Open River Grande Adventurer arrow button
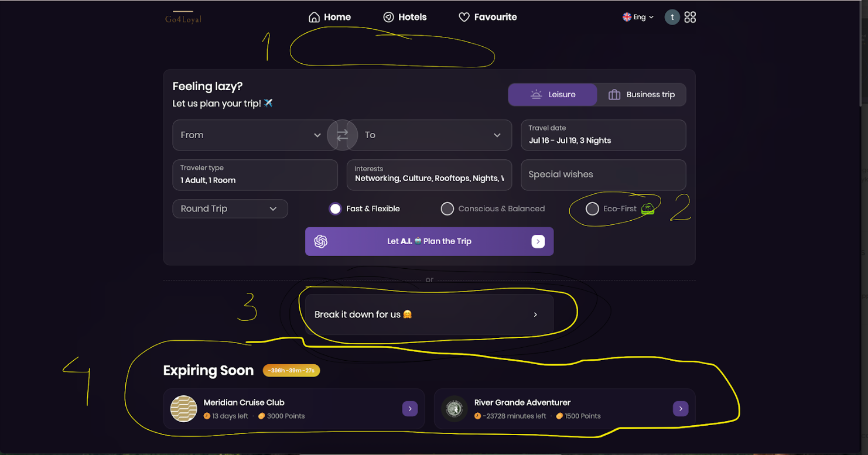868x455 pixels. 680,409
